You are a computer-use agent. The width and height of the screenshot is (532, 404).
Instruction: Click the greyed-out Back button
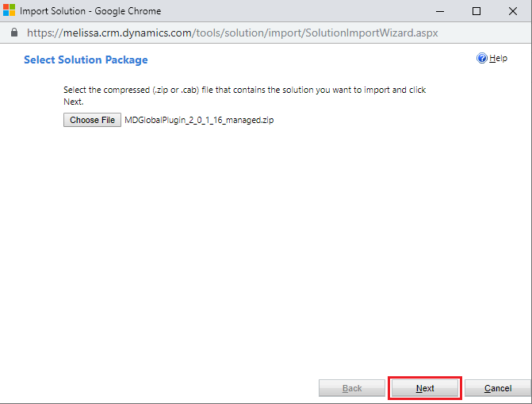pyautogui.click(x=352, y=388)
